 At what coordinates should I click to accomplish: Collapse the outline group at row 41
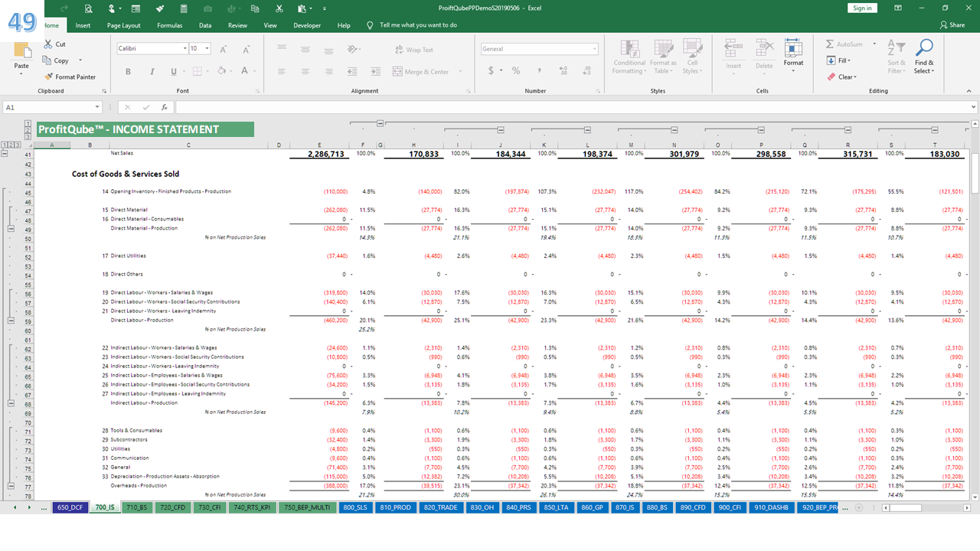(5, 154)
